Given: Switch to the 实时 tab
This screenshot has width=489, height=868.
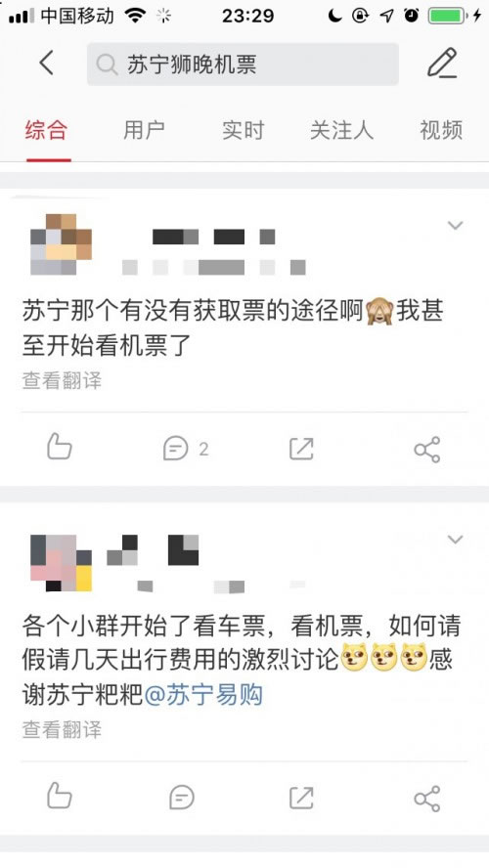Looking at the screenshot, I should (244, 131).
